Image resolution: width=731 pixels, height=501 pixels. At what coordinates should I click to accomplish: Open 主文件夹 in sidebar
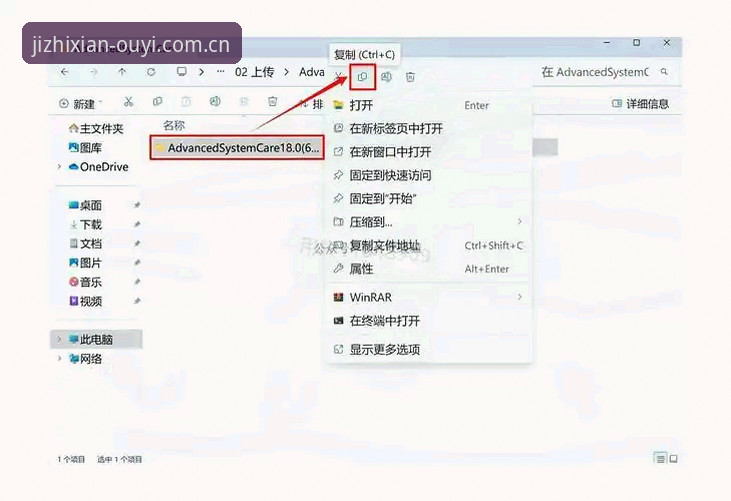tap(96, 128)
